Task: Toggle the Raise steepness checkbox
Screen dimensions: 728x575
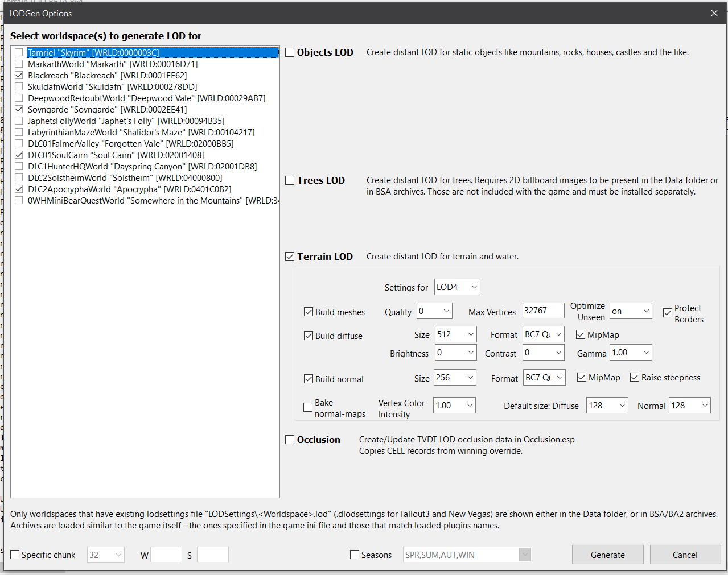Action: coord(635,377)
